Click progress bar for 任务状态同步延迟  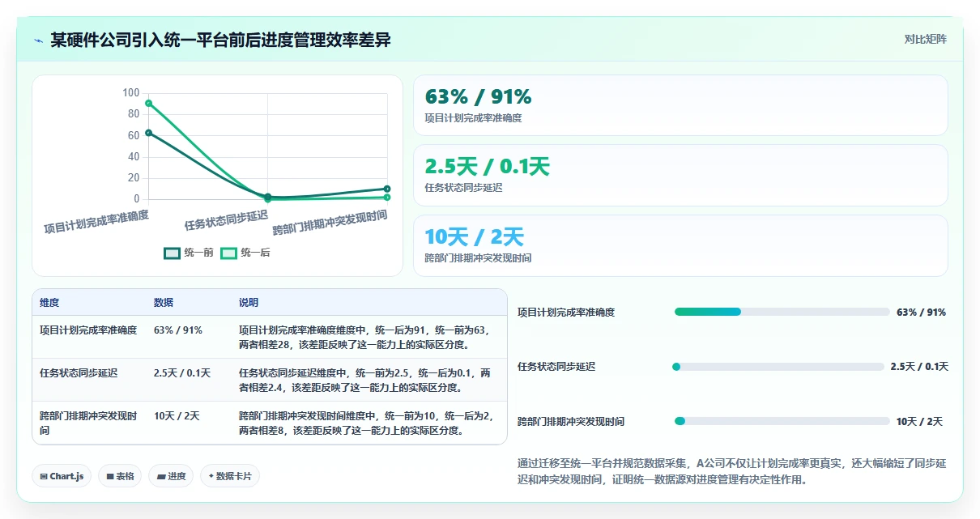point(778,367)
